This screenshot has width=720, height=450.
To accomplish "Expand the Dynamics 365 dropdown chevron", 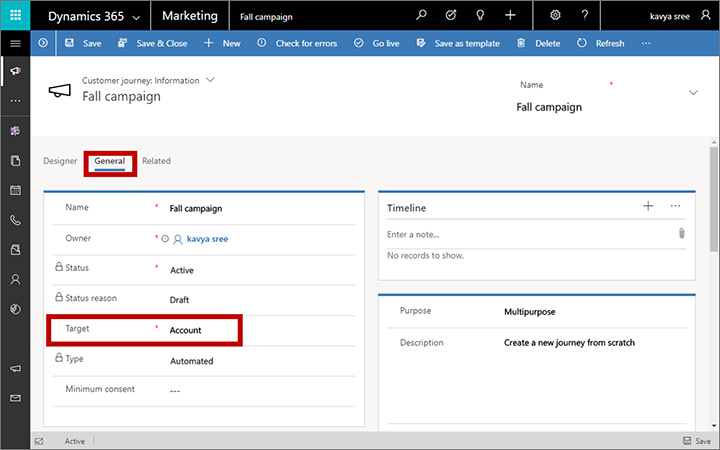I will click(136, 18).
